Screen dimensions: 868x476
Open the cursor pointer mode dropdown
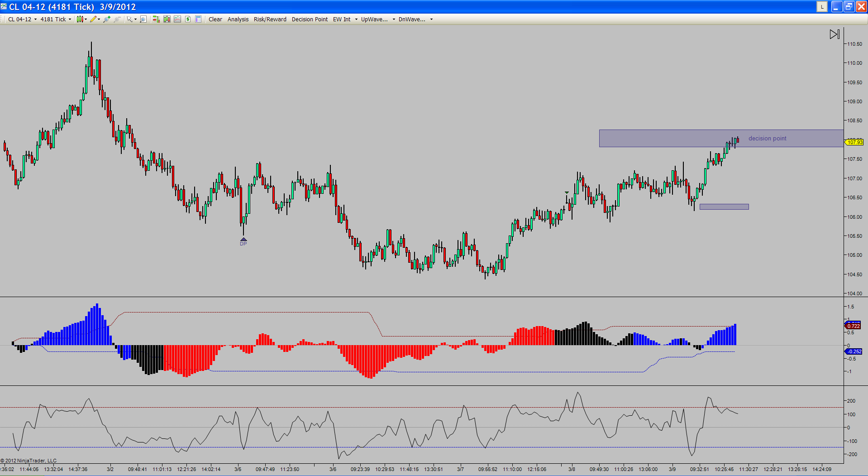[131, 19]
